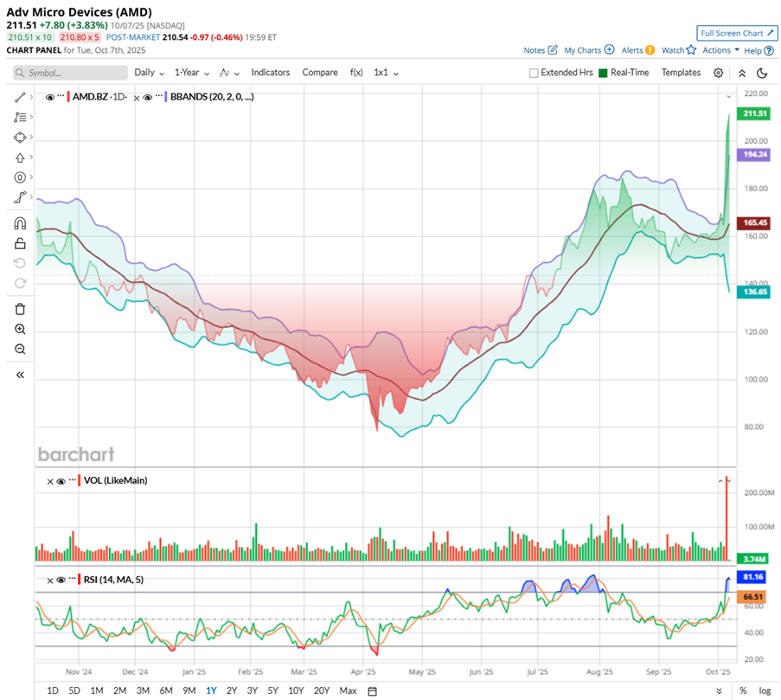Select the path connector drawing tool
The height and width of the screenshot is (700, 781).
[x=20, y=197]
